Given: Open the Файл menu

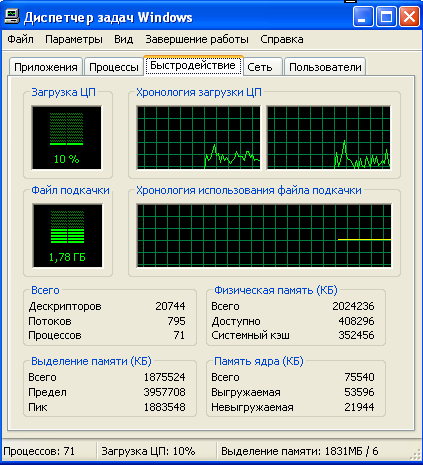Looking at the screenshot, I should 20,39.
